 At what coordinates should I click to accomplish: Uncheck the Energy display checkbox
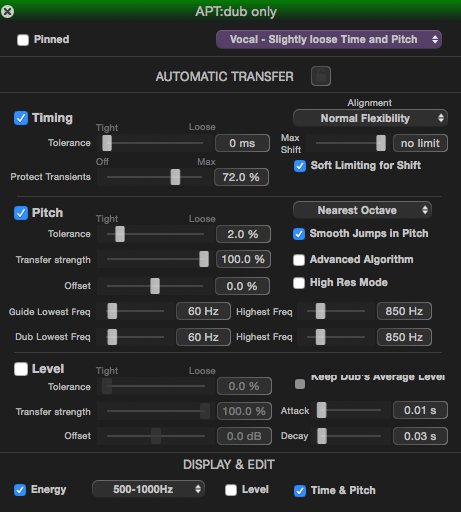(x=20, y=490)
